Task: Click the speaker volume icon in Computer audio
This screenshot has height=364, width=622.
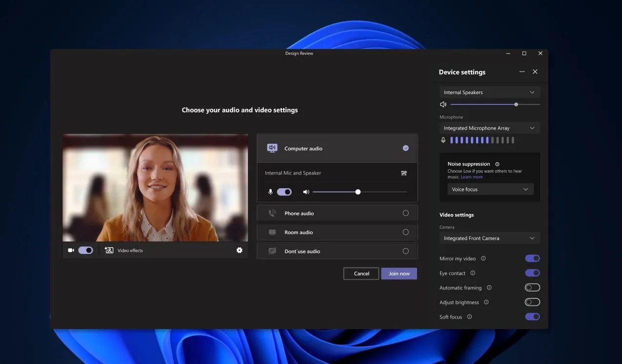Action: click(306, 192)
